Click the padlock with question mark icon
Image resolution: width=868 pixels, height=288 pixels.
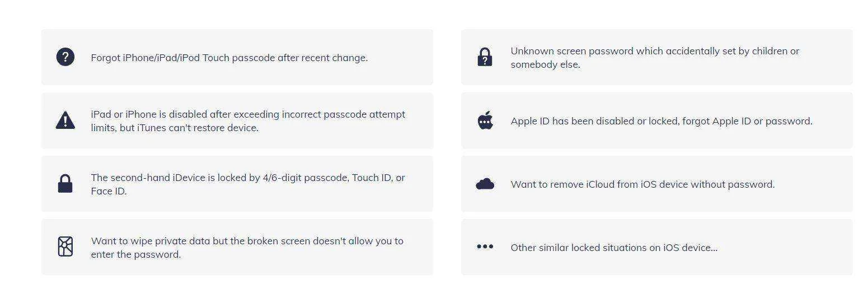coord(485,57)
